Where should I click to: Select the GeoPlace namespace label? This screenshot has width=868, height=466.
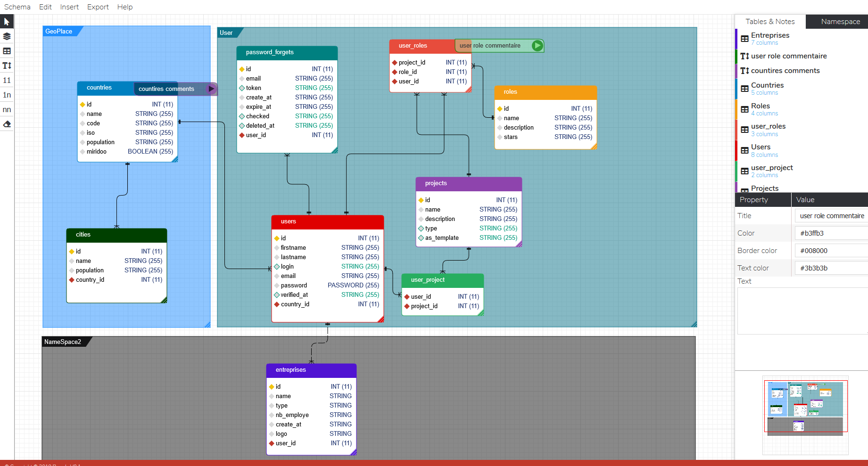pos(59,31)
